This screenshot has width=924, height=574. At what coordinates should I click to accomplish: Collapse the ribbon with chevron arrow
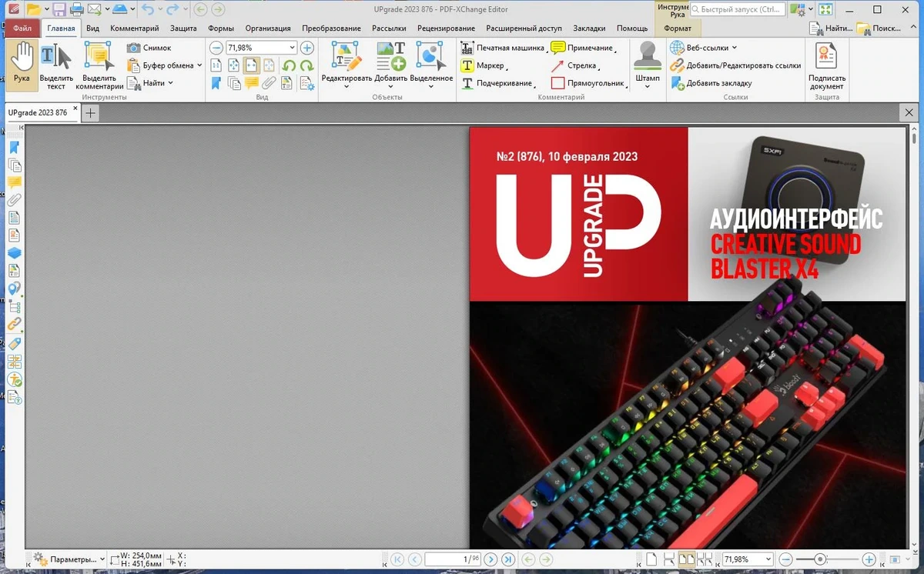point(912,28)
